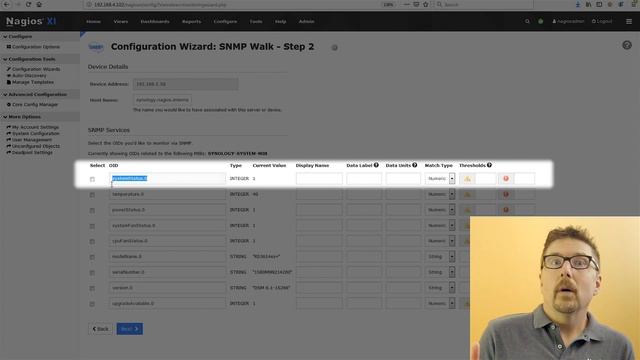Open Core Config Manager in sidebar

(x=32, y=104)
